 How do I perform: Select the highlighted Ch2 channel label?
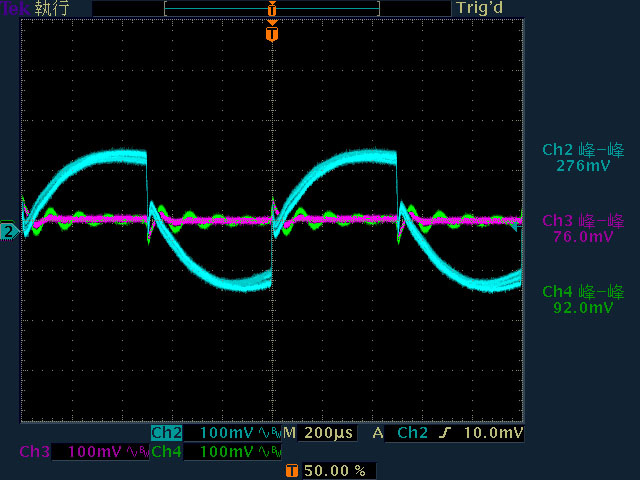(166, 433)
